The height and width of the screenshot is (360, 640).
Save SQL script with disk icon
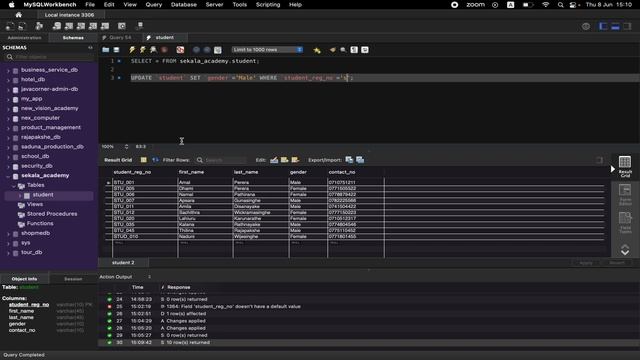point(116,50)
